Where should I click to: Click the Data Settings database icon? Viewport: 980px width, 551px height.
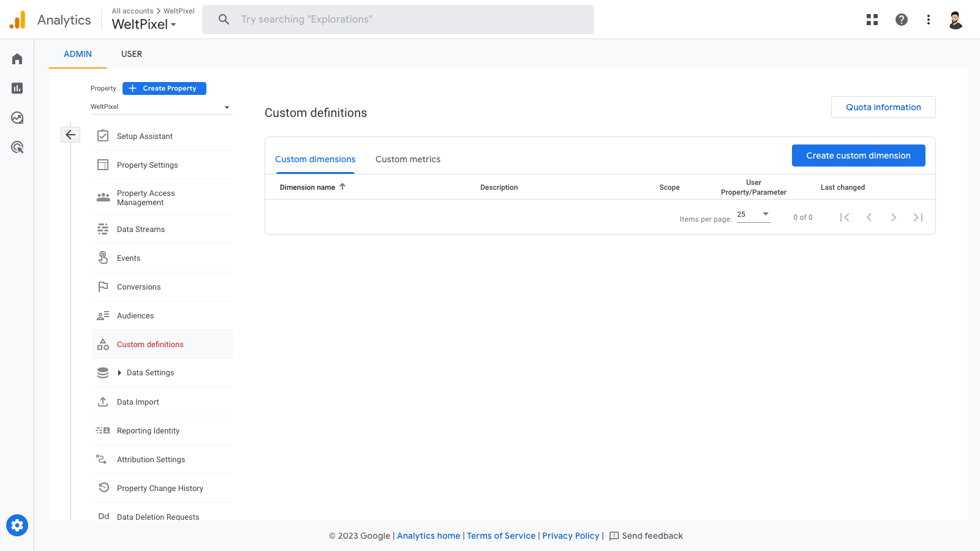pyautogui.click(x=103, y=372)
